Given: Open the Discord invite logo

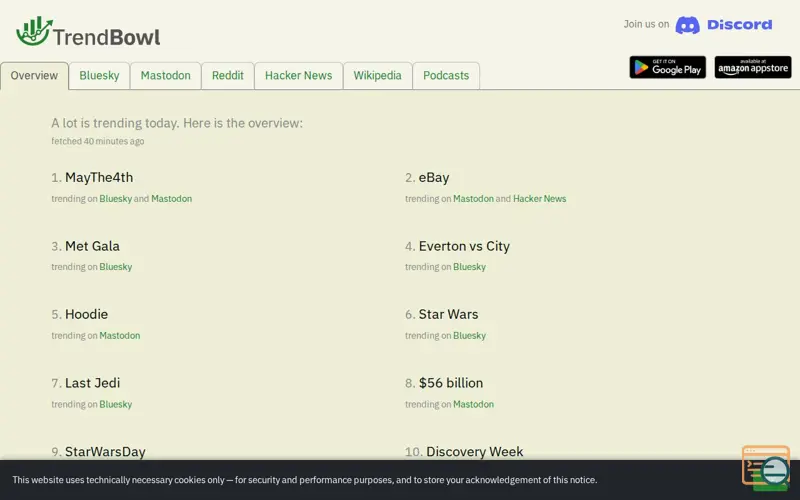Looking at the screenshot, I should [723, 24].
